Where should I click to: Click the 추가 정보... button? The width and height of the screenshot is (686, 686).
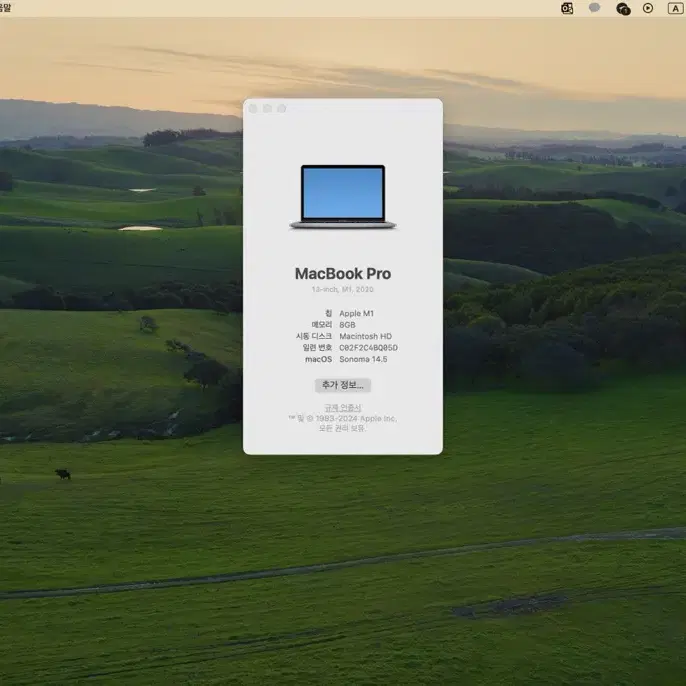[343, 385]
